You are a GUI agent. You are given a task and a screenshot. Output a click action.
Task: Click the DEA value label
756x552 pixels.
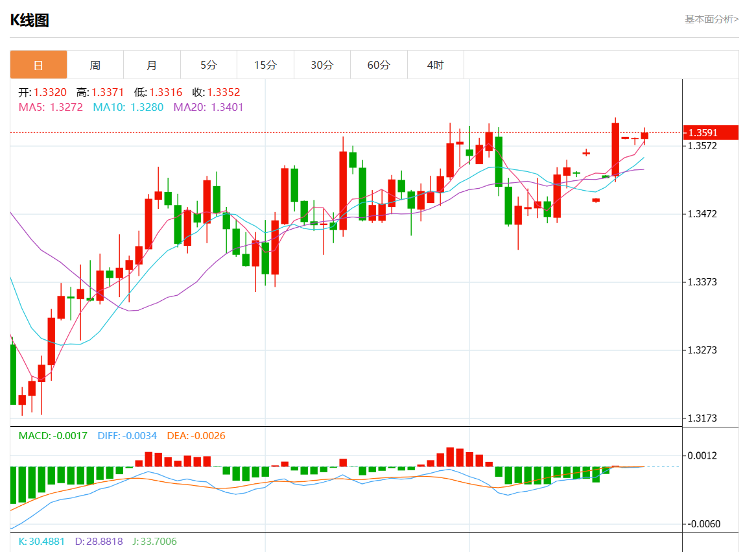pos(196,436)
